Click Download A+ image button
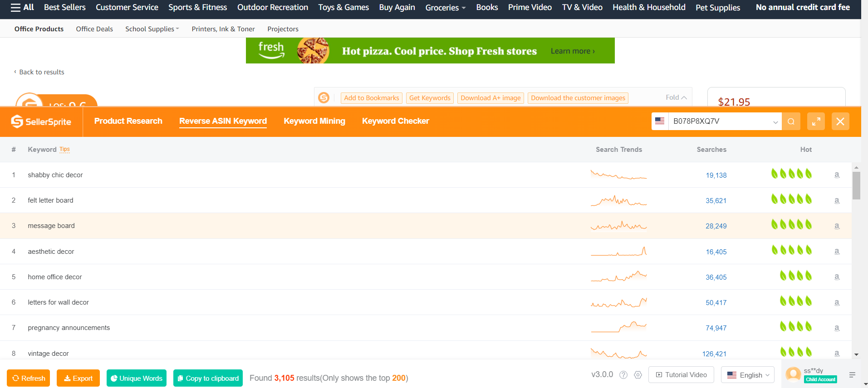The height and width of the screenshot is (388, 868). click(x=490, y=98)
